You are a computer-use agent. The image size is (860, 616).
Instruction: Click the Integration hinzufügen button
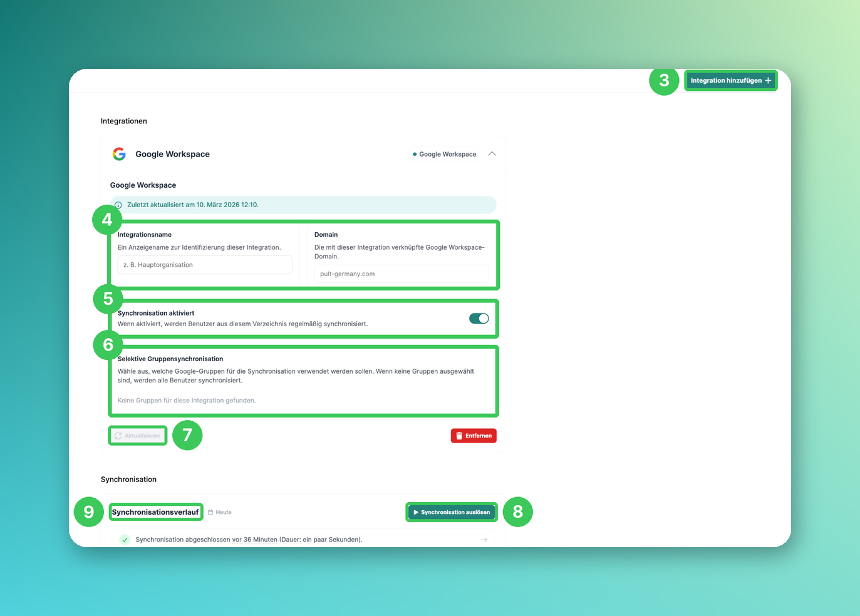(x=730, y=81)
